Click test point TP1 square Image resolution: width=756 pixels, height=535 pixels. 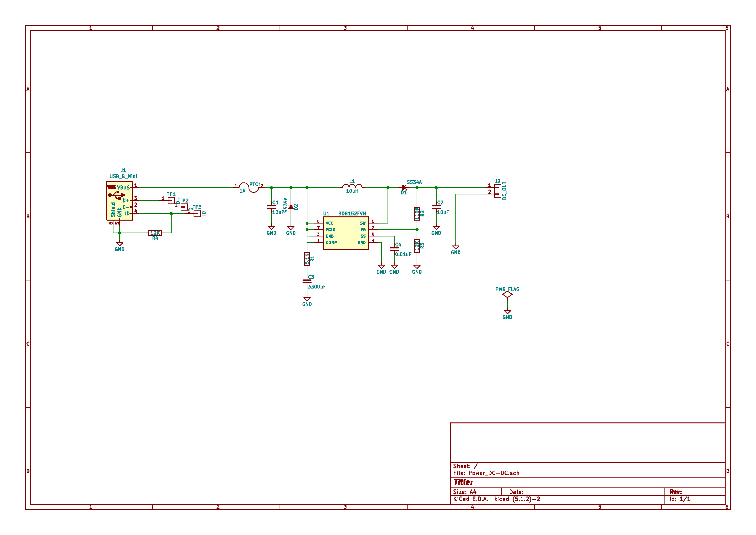(x=171, y=200)
